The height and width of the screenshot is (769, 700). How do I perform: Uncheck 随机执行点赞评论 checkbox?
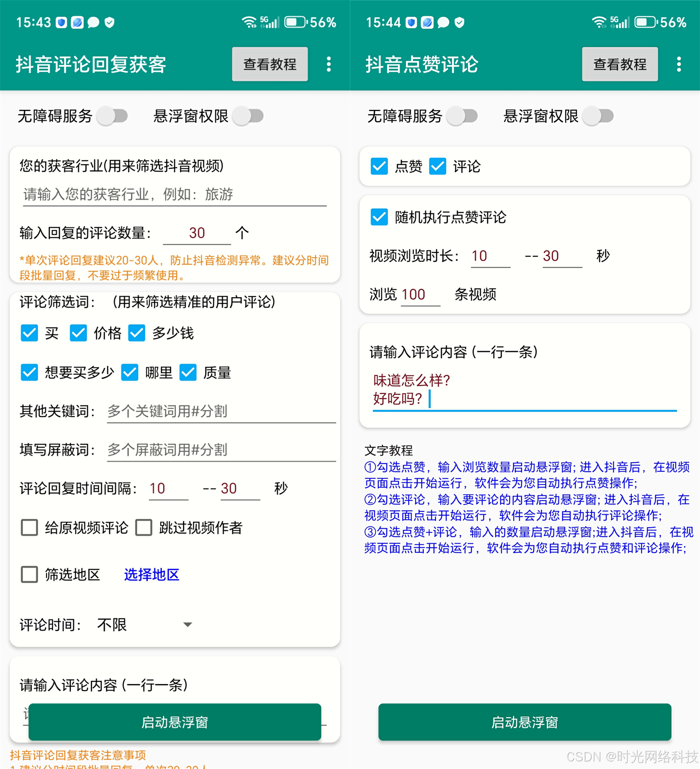[379, 217]
